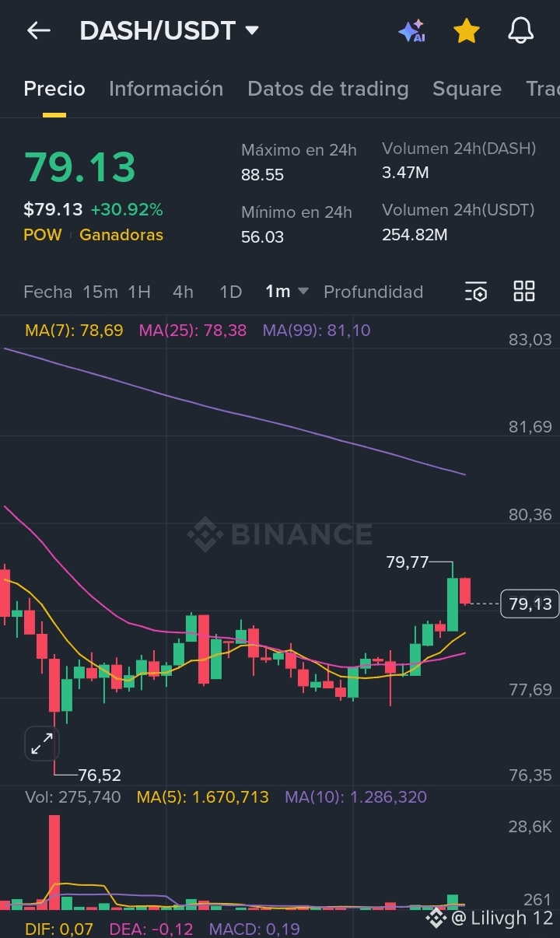Tap the POW category tag
560x938 pixels.
43,235
